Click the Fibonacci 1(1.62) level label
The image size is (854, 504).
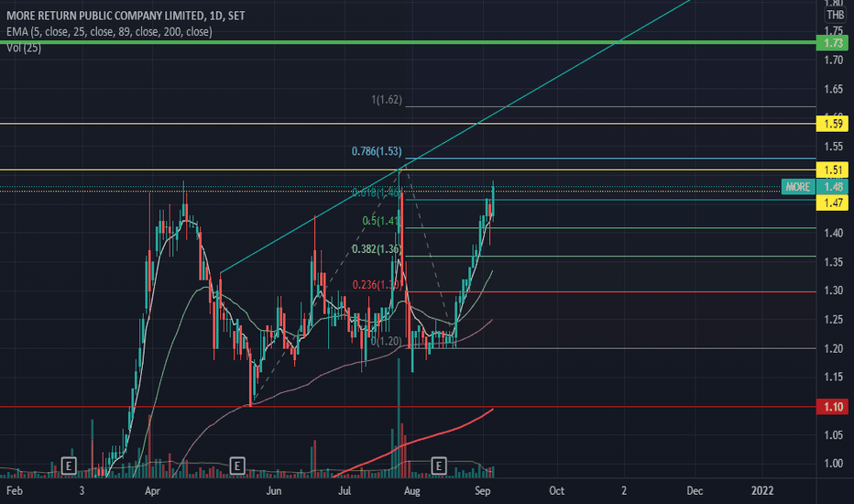click(387, 100)
